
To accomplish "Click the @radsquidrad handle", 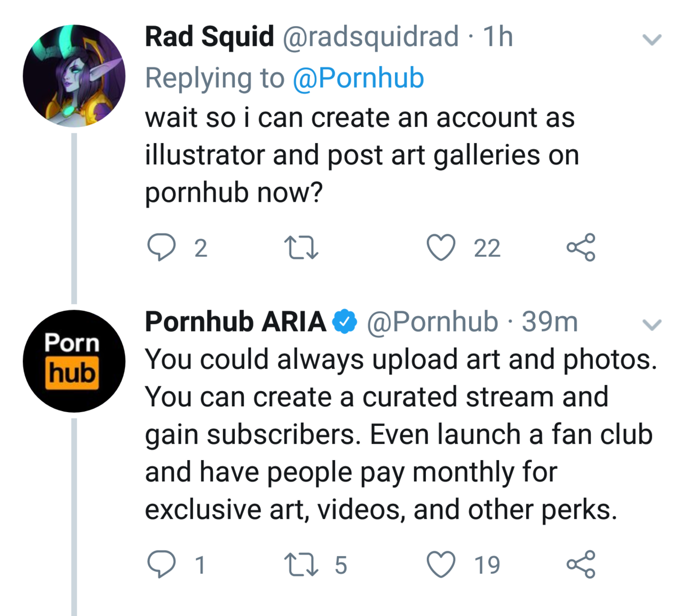I will pyautogui.click(x=370, y=37).
